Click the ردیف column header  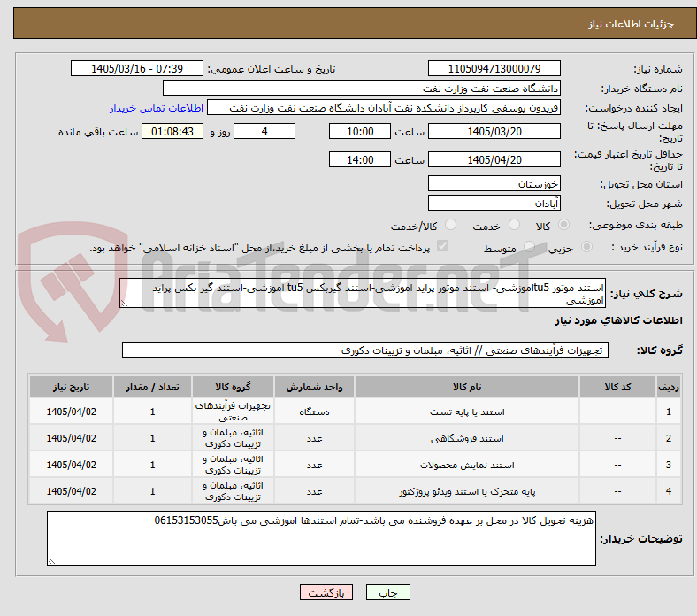tap(668, 387)
